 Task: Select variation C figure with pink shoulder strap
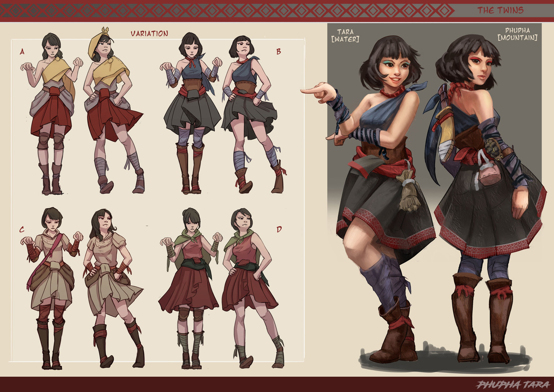(52, 288)
